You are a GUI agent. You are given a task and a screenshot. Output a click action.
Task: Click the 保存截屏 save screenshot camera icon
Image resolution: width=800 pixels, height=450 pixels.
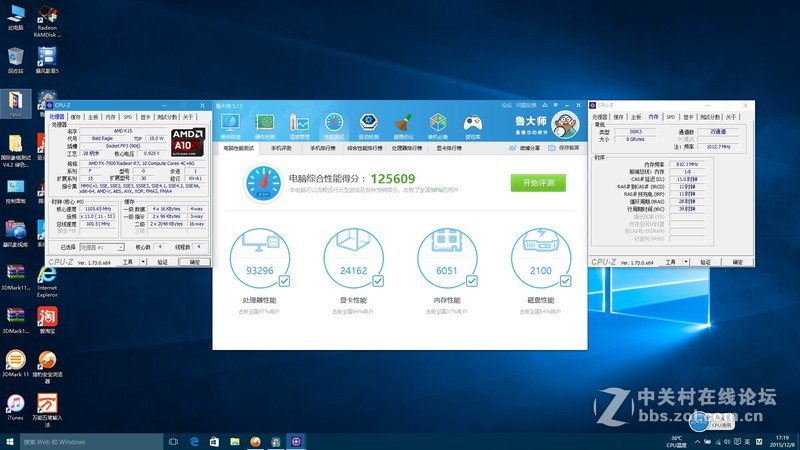552,148
